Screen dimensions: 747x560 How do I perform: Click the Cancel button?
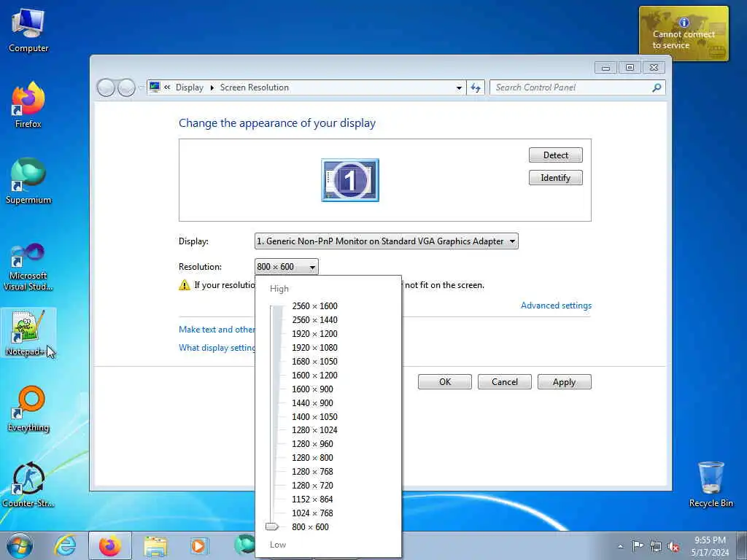pos(505,382)
